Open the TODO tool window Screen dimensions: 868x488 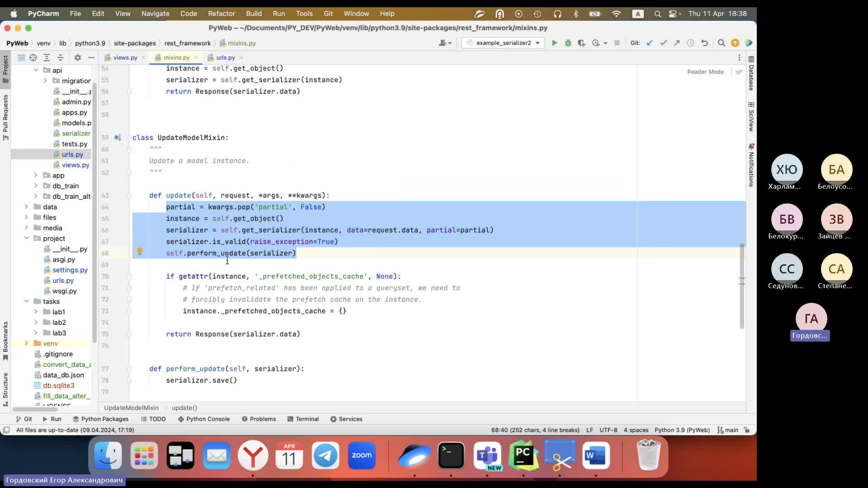click(153, 419)
